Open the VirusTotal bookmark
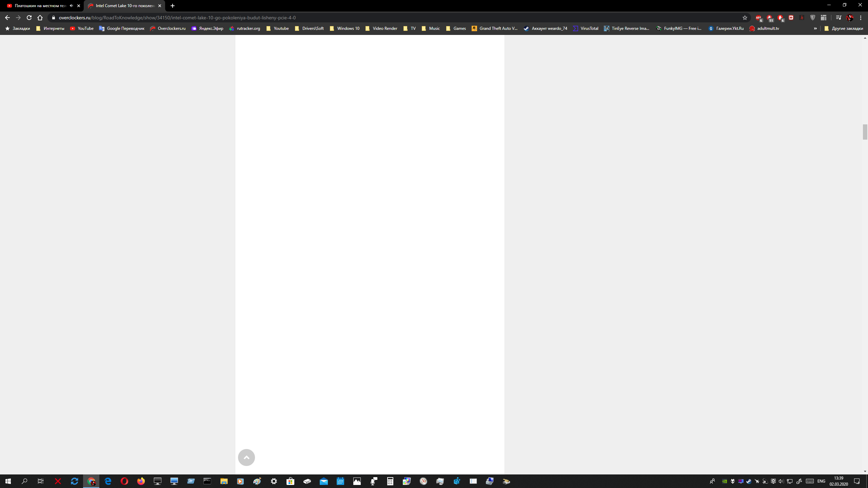 click(x=586, y=28)
